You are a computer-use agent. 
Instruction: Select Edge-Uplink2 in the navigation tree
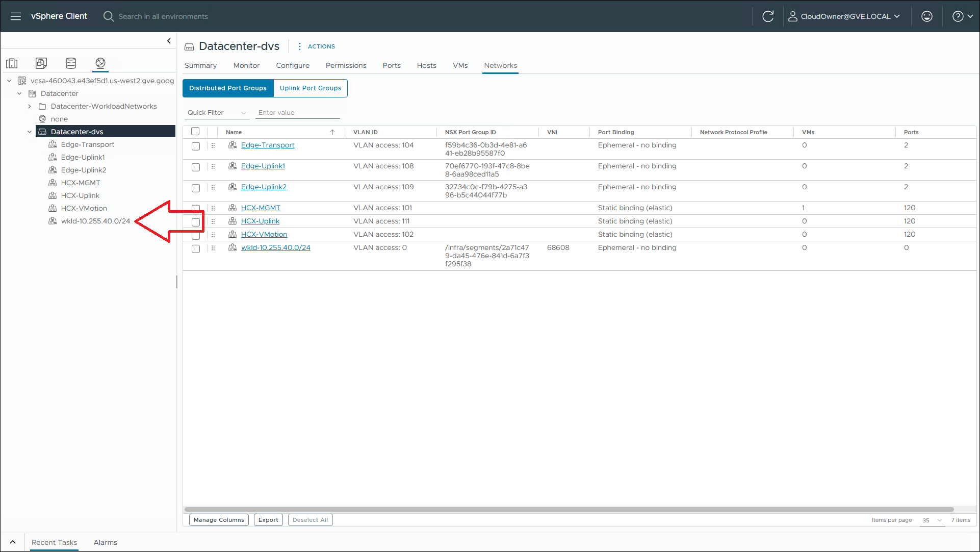point(84,170)
